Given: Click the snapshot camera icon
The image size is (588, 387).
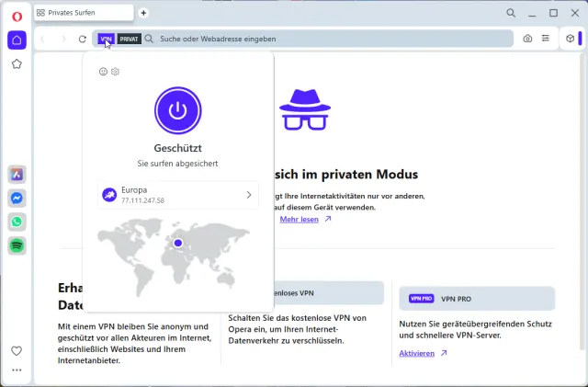Looking at the screenshot, I should (x=527, y=39).
